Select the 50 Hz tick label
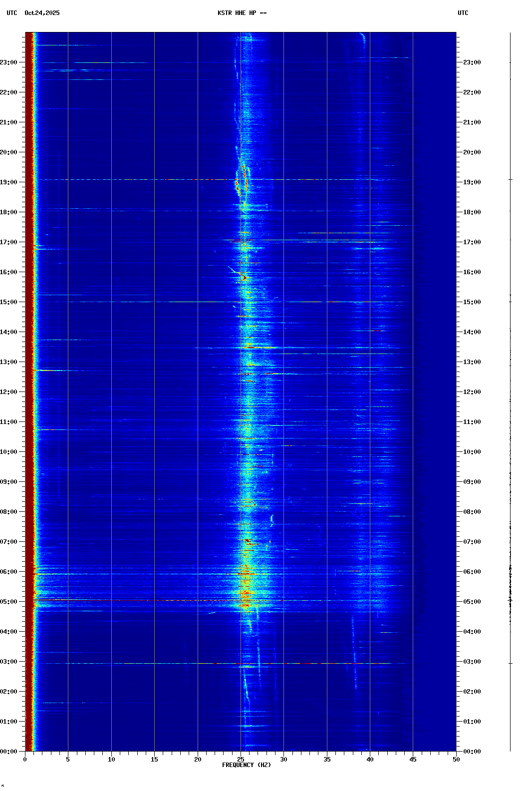 (x=456, y=760)
